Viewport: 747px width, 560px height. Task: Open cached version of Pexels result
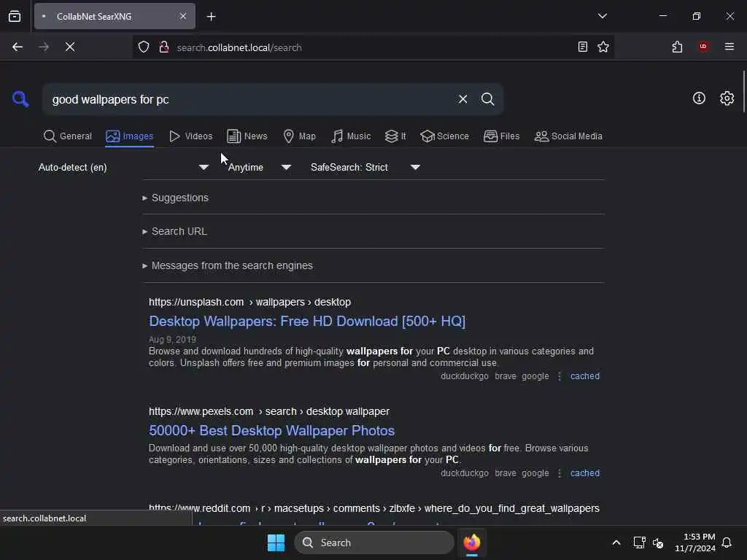pos(585,473)
